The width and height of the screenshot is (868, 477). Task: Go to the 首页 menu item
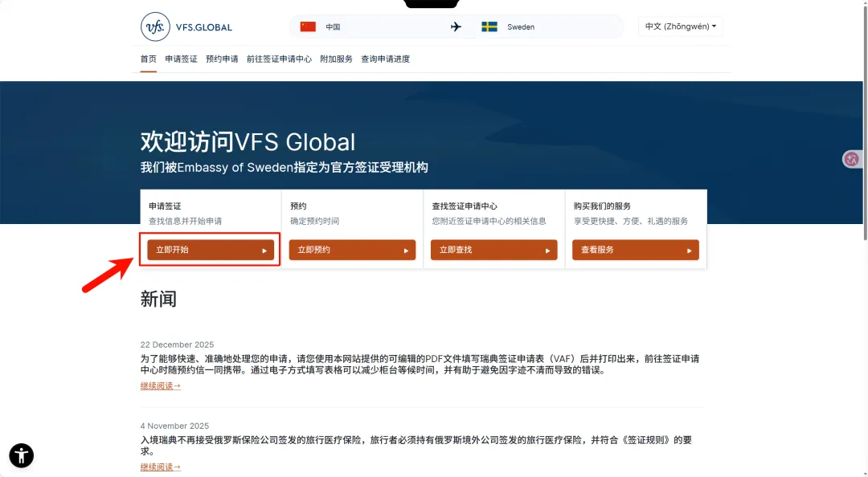pyautogui.click(x=149, y=59)
